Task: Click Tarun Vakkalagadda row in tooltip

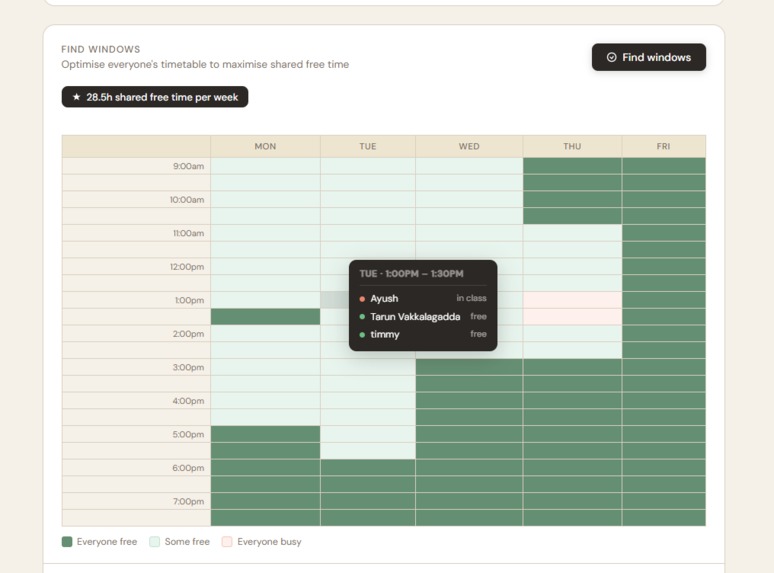Action: point(423,316)
